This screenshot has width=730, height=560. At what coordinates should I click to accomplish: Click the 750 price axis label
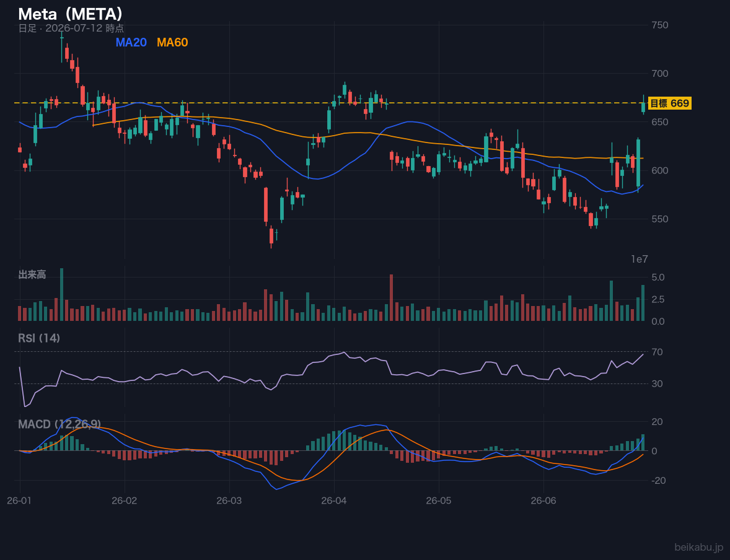659,25
